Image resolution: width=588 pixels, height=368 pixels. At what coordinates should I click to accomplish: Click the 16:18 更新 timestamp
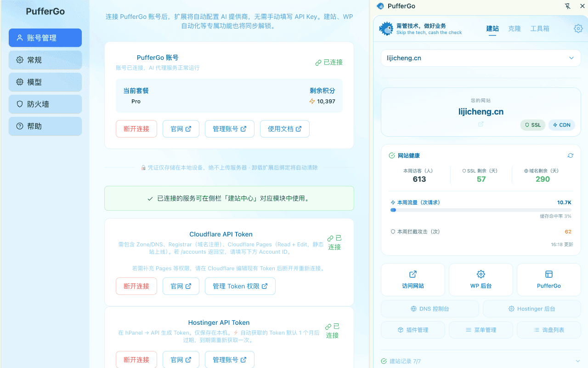pos(562,244)
